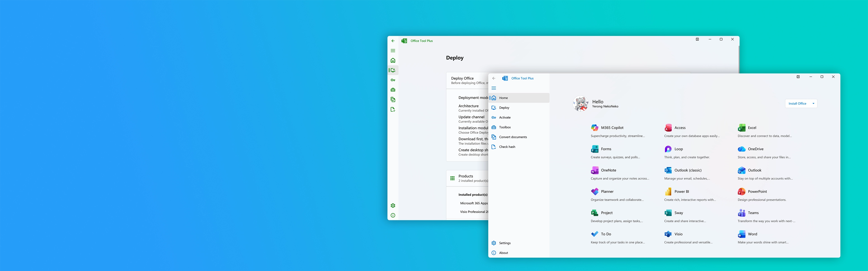The height and width of the screenshot is (271, 868).
Task: Expand the Install Office dropdown arrow
Action: [x=814, y=103]
